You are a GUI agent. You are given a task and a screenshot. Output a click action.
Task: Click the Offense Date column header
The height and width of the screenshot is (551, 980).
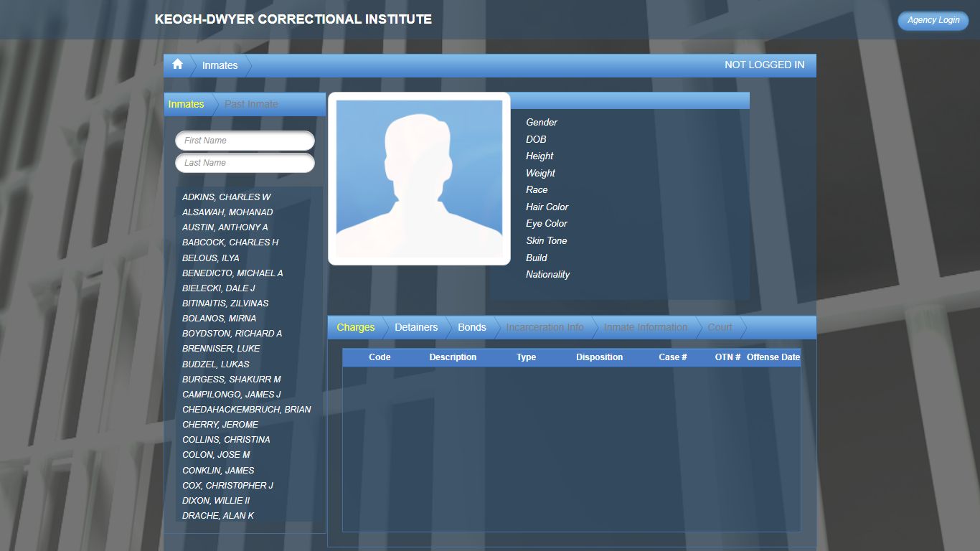pos(773,357)
